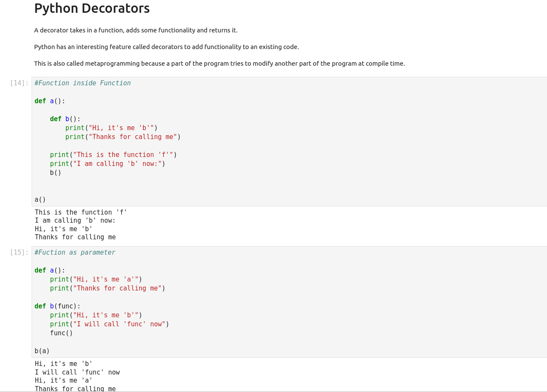Click the sentence about Python's interesting feature
Viewport: 547px width, 392px height.
coord(166,47)
